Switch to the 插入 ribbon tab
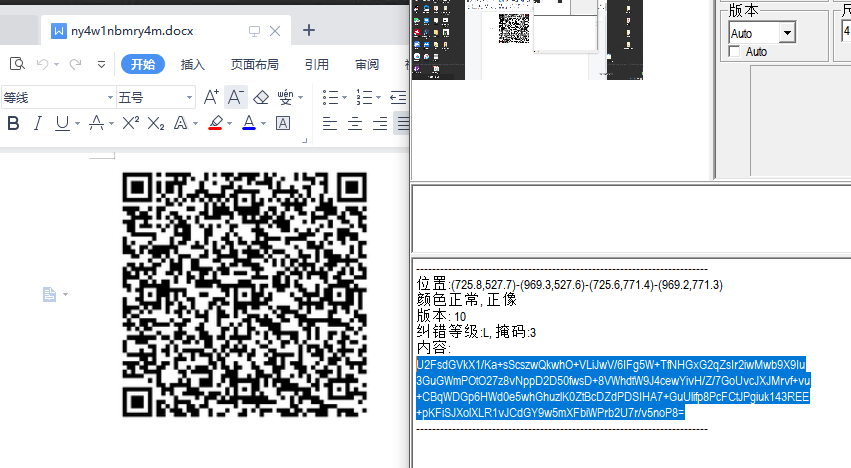This screenshot has height=468, width=851. coord(193,65)
